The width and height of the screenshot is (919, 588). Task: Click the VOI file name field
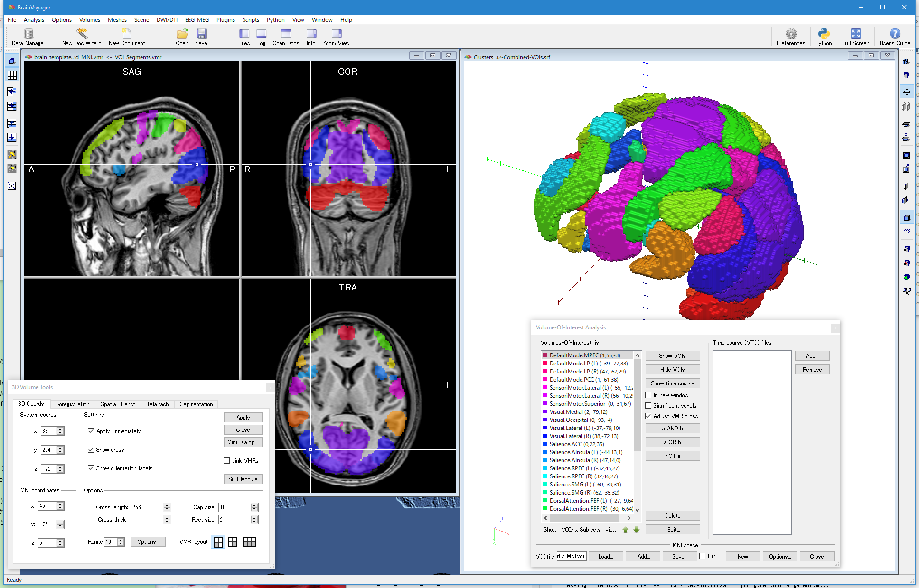point(572,556)
